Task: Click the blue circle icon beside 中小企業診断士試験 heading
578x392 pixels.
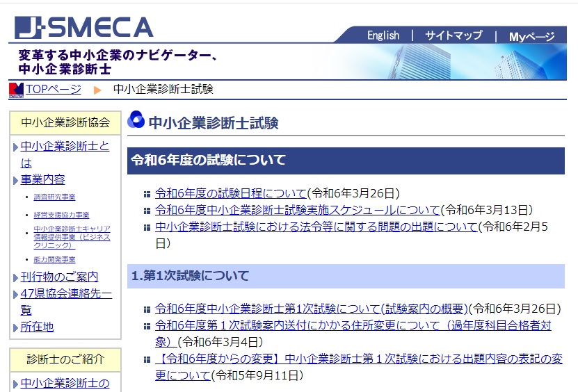Action: point(136,121)
